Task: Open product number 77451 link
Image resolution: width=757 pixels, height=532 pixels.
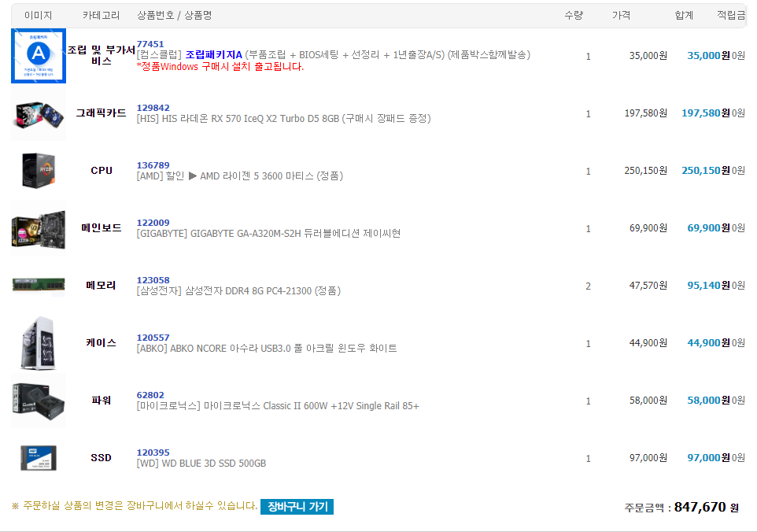Action: (x=150, y=44)
